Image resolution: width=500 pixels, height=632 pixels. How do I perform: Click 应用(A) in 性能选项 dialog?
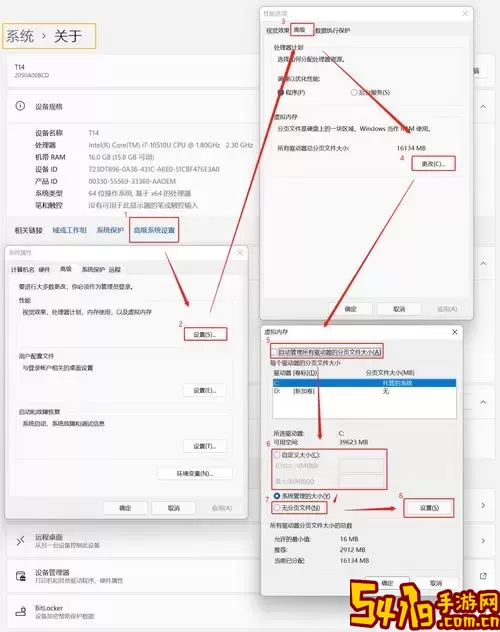pyautogui.click(x=447, y=309)
